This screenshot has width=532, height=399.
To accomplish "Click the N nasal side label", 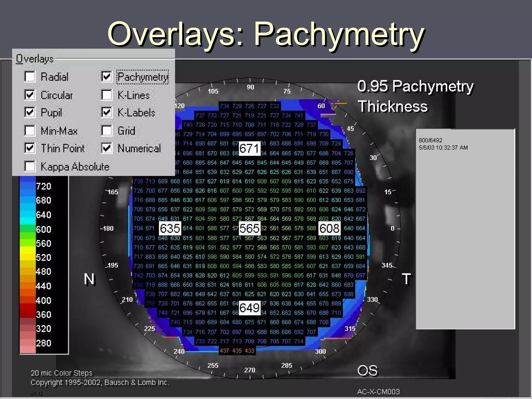I will click(89, 279).
